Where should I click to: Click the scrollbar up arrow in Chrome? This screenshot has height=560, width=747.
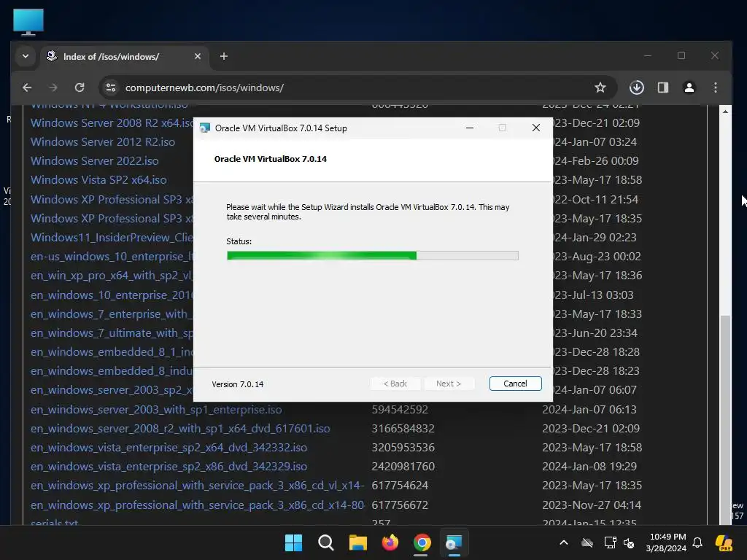pos(725,112)
